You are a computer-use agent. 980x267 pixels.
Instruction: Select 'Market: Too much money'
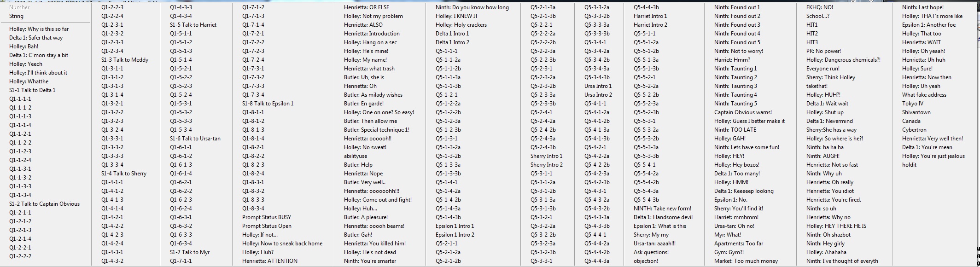(746, 261)
